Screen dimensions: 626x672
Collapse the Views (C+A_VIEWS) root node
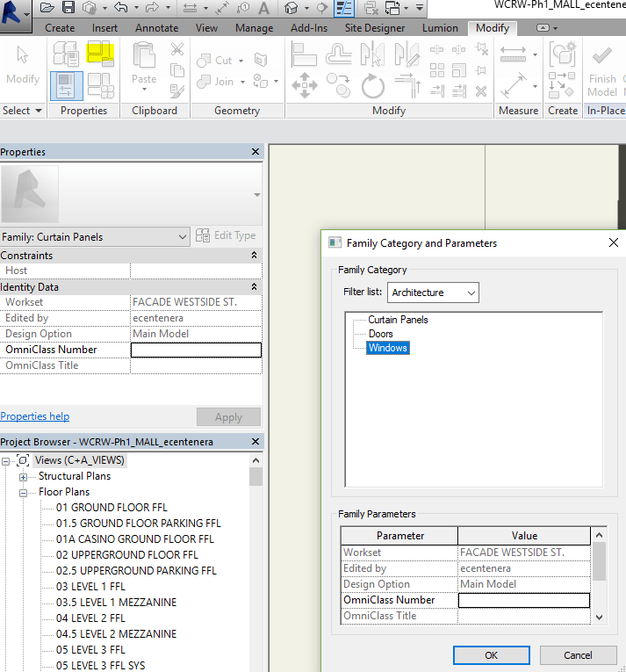point(5,461)
